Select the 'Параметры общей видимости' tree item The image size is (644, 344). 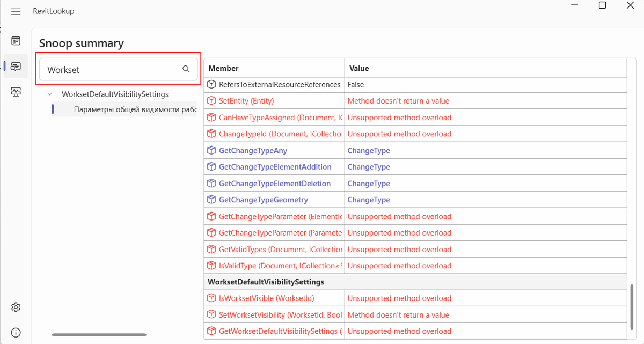(135, 109)
